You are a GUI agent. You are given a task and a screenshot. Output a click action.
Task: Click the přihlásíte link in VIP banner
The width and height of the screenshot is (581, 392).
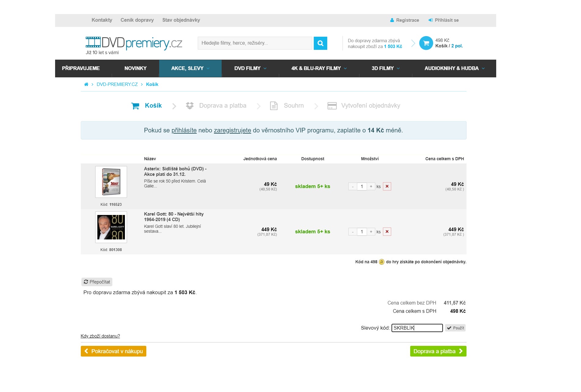pyautogui.click(x=184, y=131)
